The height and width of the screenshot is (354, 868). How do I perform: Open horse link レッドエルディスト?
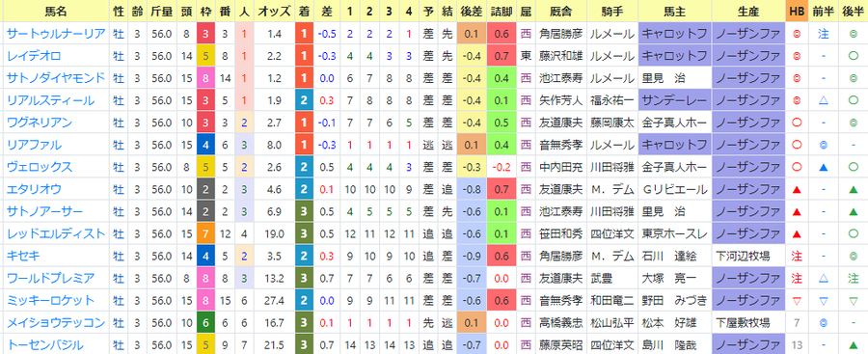coord(55,233)
